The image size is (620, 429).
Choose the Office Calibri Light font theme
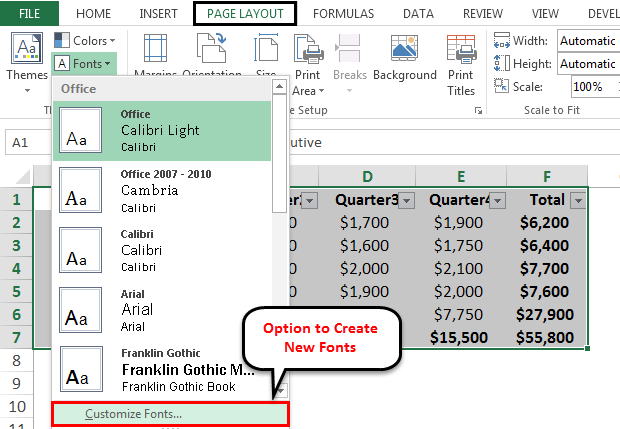pyautogui.click(x=162, y=130)
